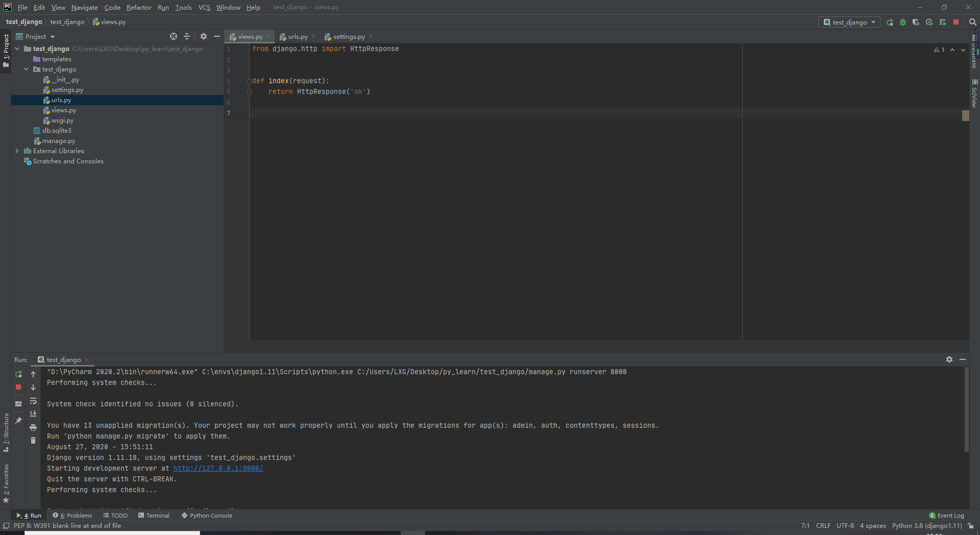Open the 6: Problems tool window

pos(72,516)
